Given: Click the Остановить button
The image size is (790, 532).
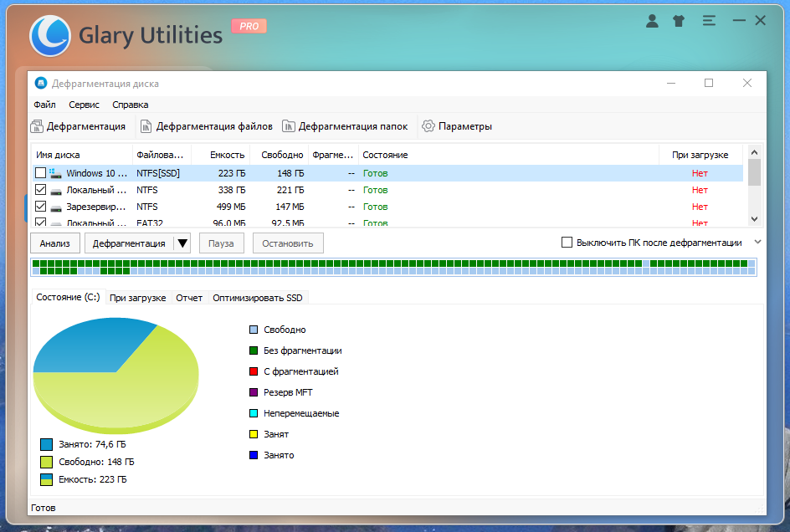Looking at the screenshot, I should coord(288,243).
